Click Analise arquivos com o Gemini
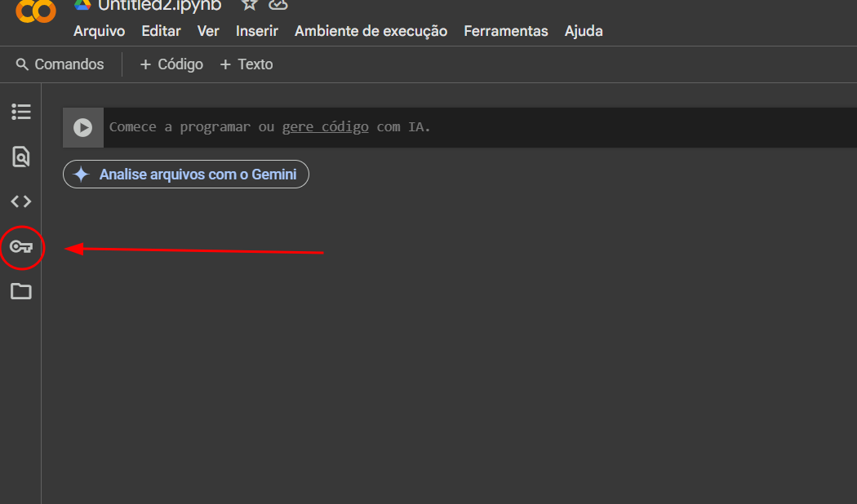Screen dimensions: 857x504 pyautogui.click(x=186, y=175)
